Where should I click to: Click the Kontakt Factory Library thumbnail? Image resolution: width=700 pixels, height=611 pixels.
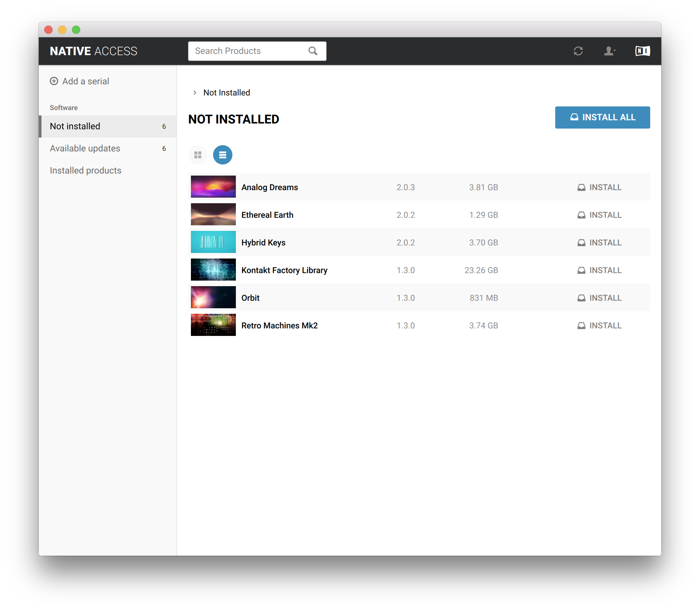pyautogui.click(x=213, y=270)
